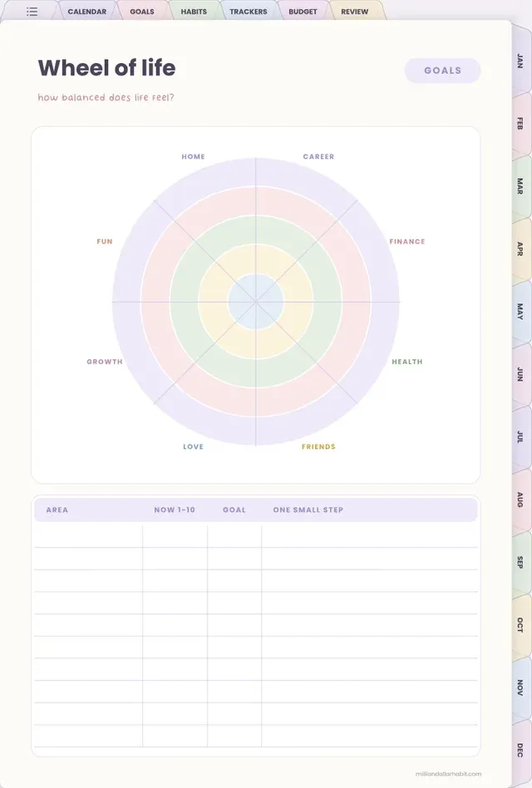Select the HOME wheel label
The image size is (532, 788).
click(x=194, y=157)
